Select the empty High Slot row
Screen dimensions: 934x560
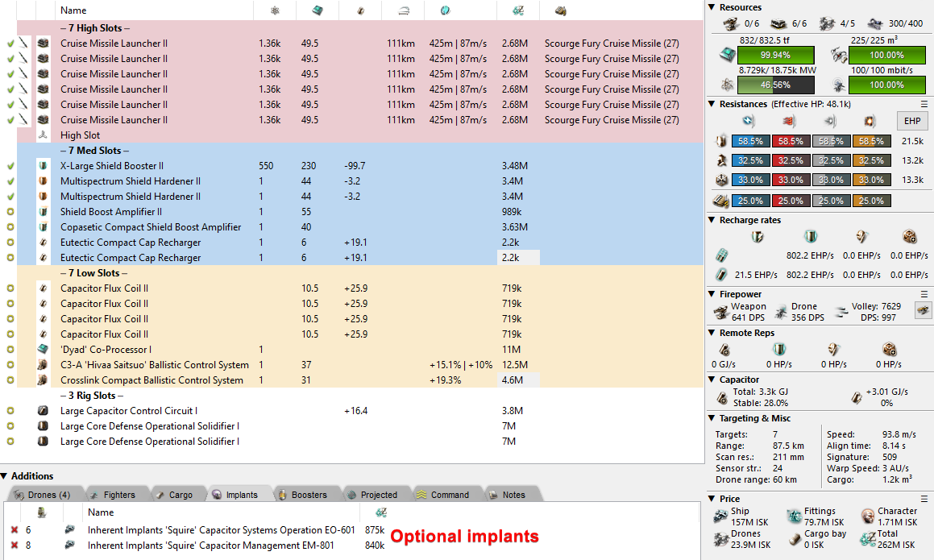(x=81, y=135)
